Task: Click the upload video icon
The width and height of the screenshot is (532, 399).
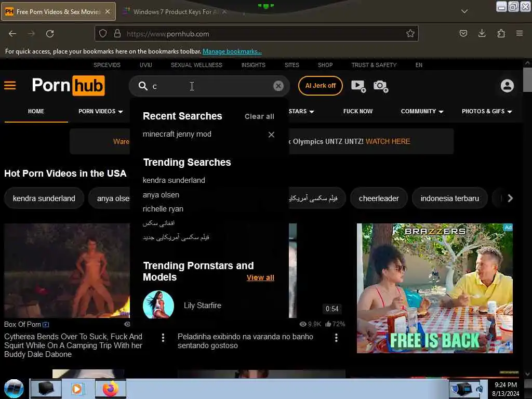Action: click(x=358, y=86)
